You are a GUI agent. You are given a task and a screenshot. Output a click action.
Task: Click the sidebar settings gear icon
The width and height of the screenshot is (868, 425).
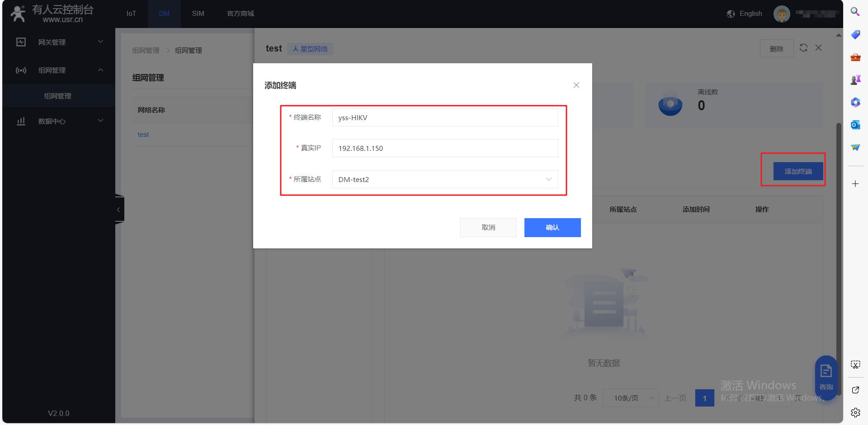pyautogui.click(x=855, y=412)
